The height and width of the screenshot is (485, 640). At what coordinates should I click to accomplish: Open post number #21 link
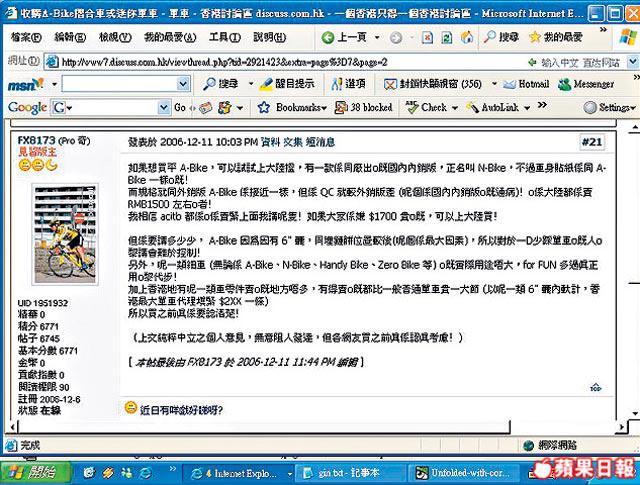592,142
